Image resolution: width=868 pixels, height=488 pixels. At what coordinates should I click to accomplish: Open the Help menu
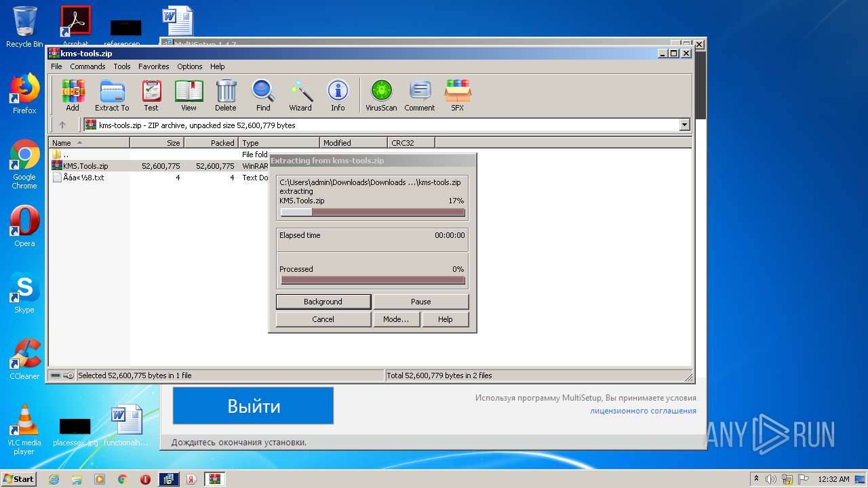coord(217,66)
